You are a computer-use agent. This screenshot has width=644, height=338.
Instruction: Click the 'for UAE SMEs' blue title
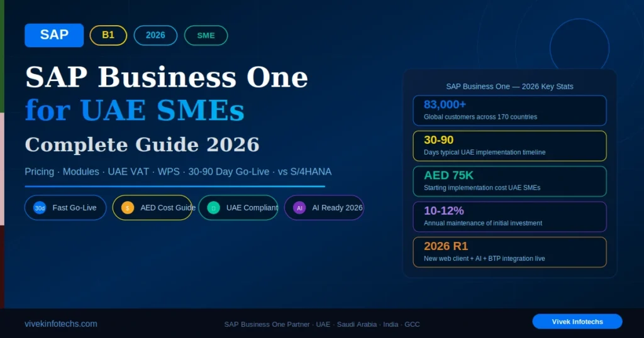135,111
